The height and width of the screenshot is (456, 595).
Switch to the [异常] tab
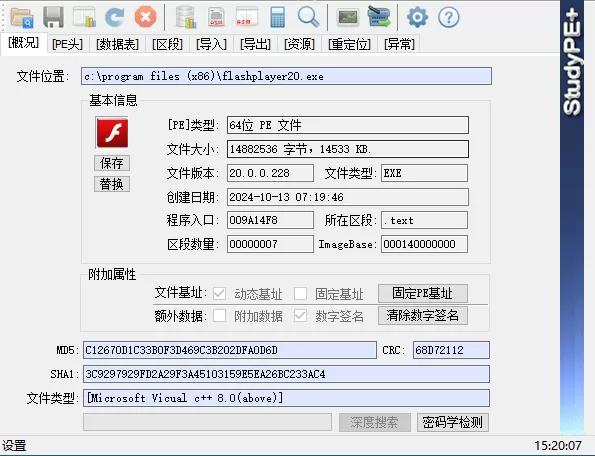399,44
